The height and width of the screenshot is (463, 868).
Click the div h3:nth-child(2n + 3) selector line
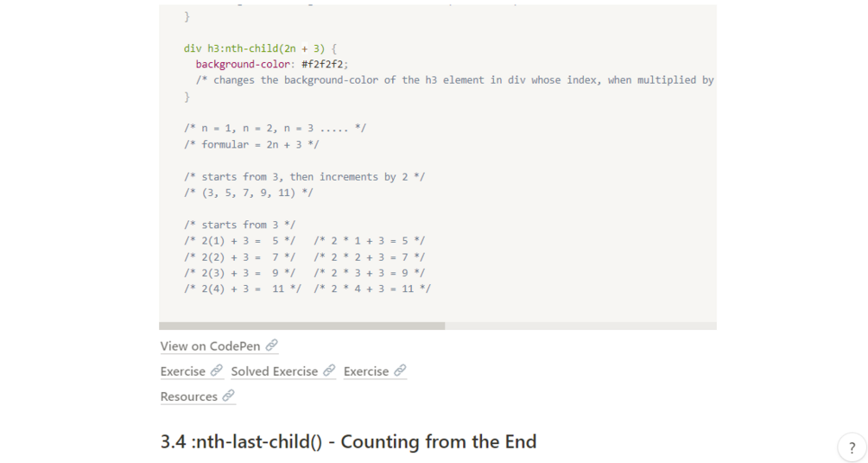coord(260,48)
